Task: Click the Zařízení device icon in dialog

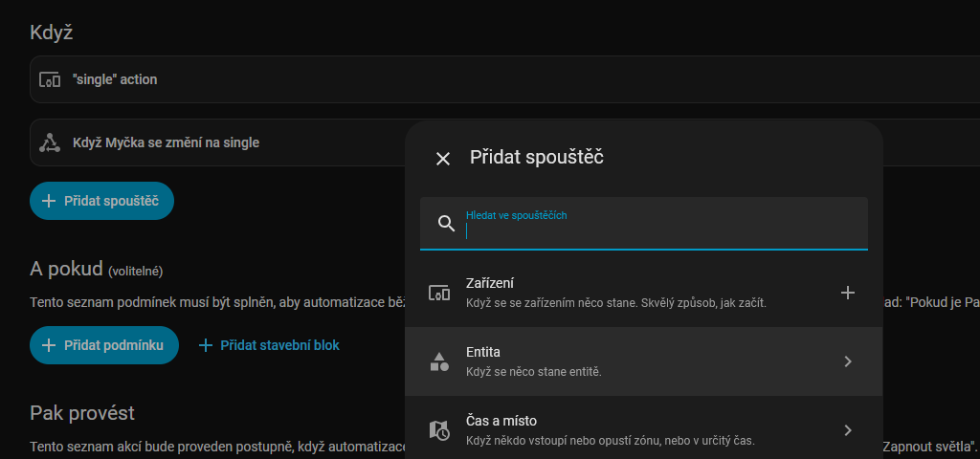Action: [439, 293]
